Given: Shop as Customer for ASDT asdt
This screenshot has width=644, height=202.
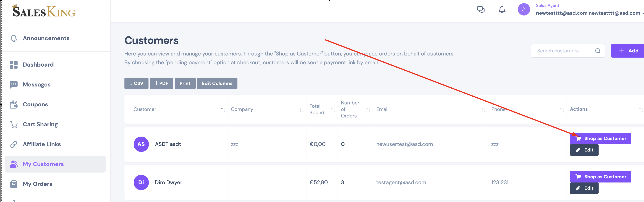Looking at the screenshot, I should point(600,139).
